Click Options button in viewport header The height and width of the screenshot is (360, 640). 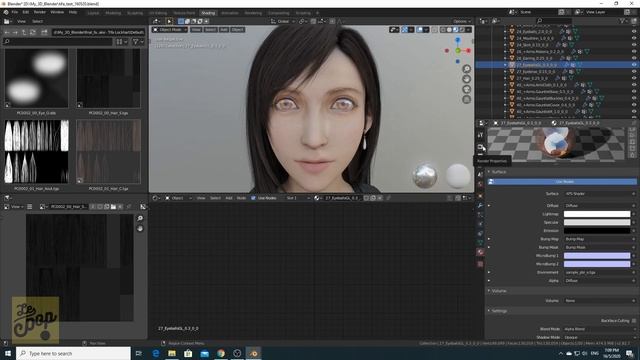[x=462, y=21]
